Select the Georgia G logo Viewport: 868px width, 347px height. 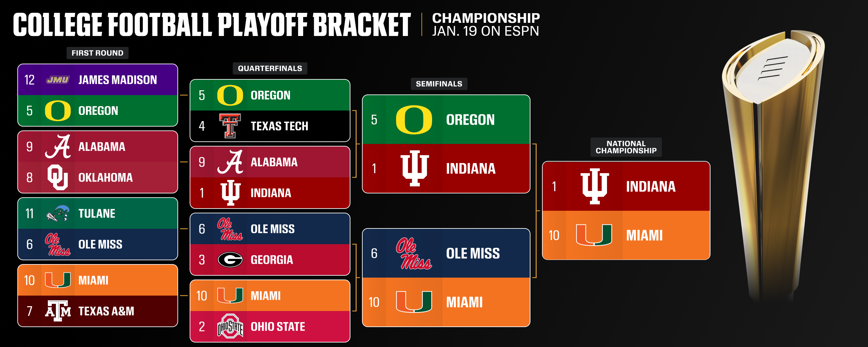pos(230,260)
